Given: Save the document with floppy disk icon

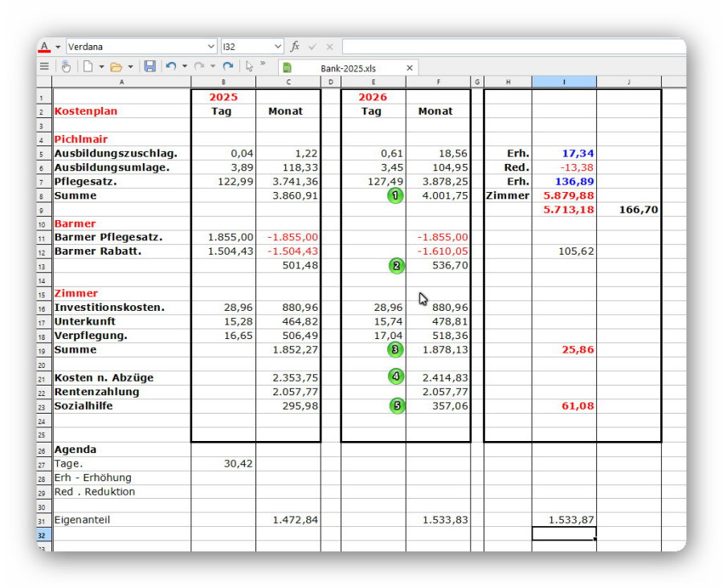Looking at the screenshot, I should 149,67.
